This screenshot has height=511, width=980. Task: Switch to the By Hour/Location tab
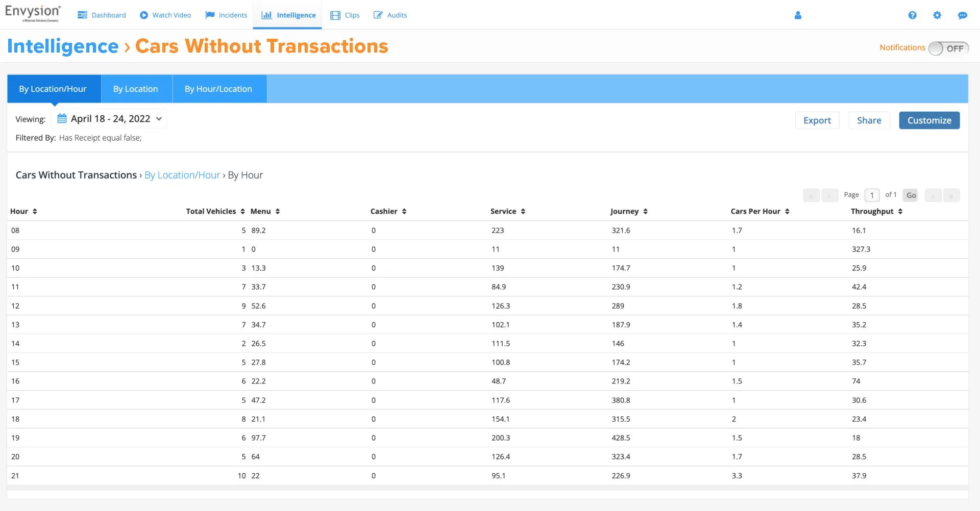tap(218, 89)
